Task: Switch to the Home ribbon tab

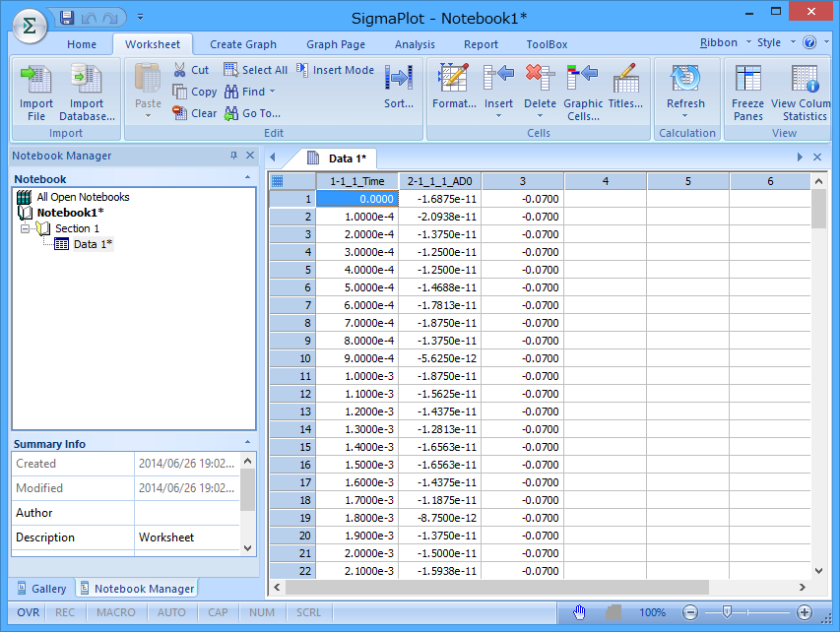Action: [82, 44]
